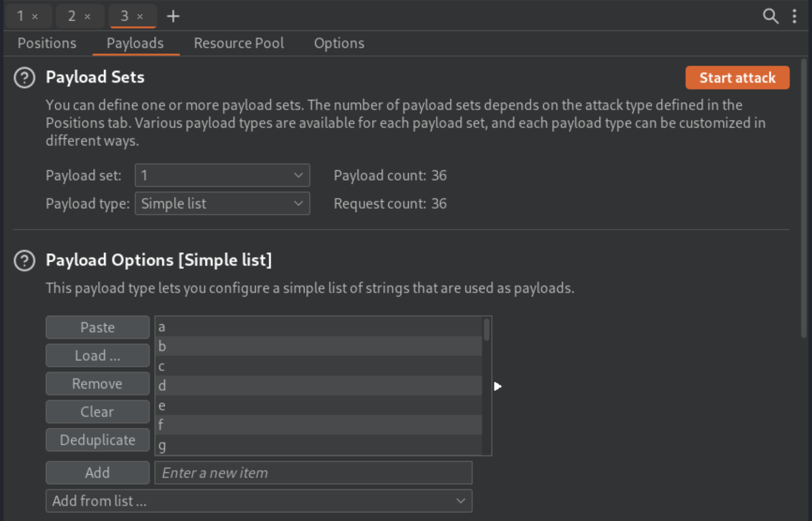Click the Load... button

click(98, 355)
